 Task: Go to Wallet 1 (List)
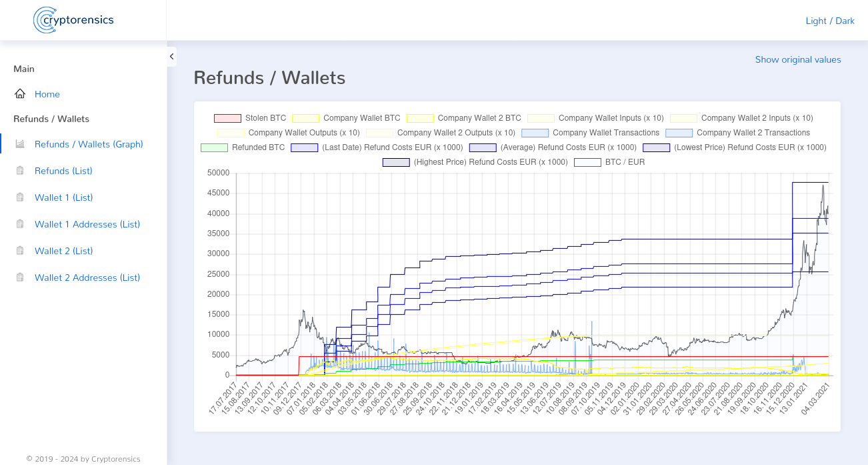click(x=63, y=197)
